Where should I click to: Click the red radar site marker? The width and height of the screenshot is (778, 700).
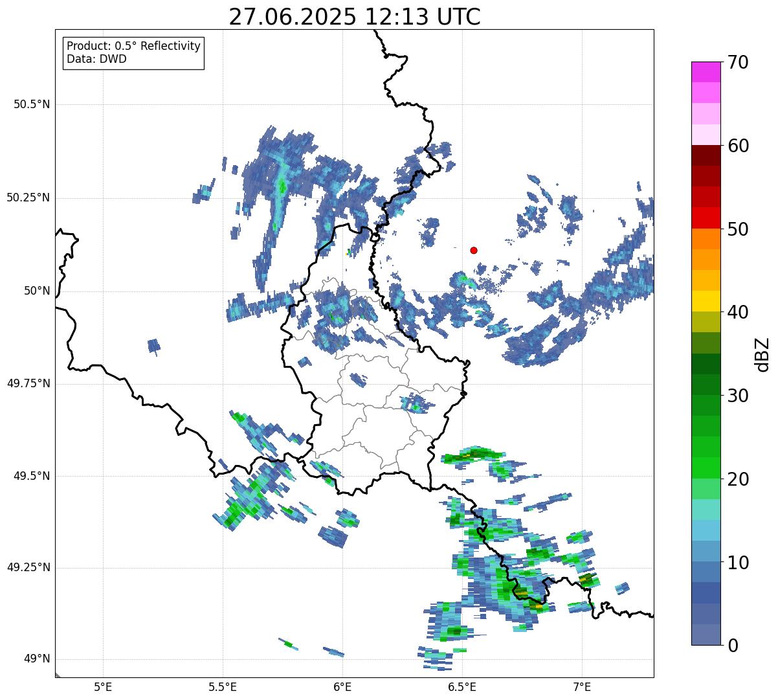(x=474, y=250)
